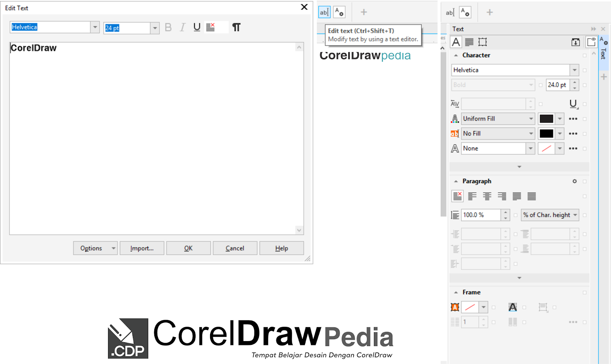Select the vertical Text side tab
Viewport: 611px width, 364px height.
[x=603, y=53]
